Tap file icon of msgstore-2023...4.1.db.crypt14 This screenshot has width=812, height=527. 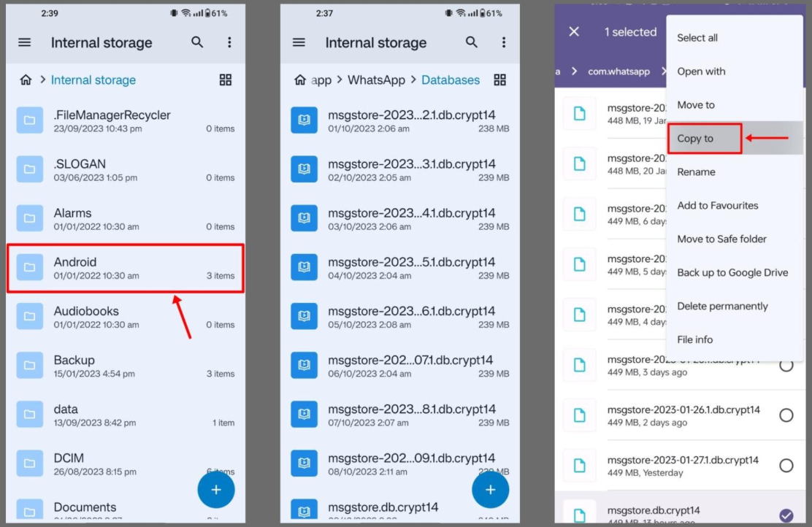pyautogui.click(x=304, y=218)
